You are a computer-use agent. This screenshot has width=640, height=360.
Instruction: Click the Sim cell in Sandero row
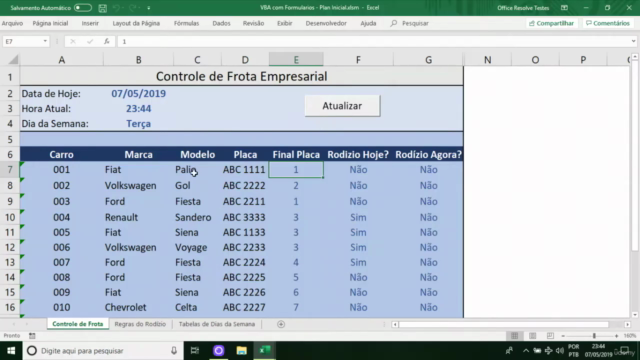click(x=358, y=217)
